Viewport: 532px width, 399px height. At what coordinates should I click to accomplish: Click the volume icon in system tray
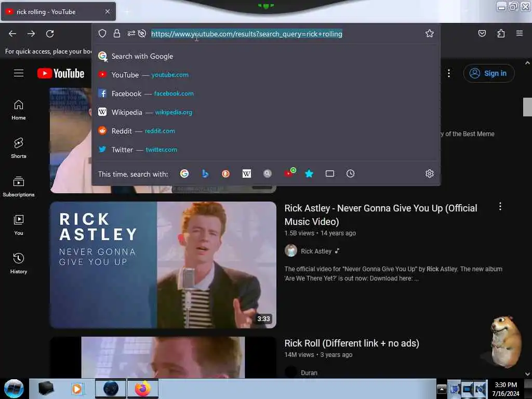click(x=480, y=389)
